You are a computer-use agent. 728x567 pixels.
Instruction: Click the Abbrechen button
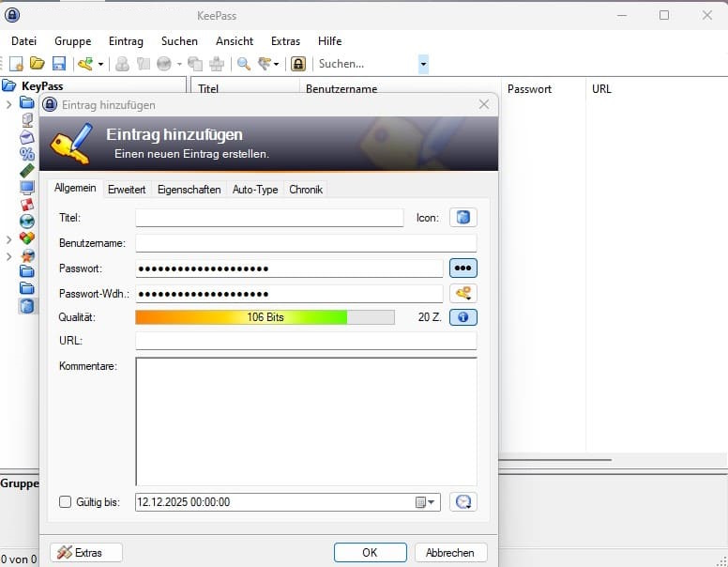coord(450,553)
